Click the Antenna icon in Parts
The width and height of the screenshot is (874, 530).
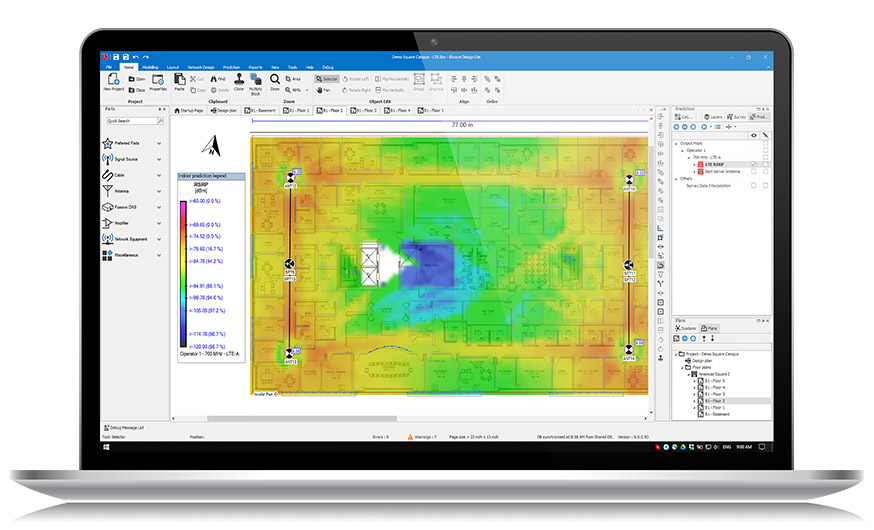tap(108, 191)
